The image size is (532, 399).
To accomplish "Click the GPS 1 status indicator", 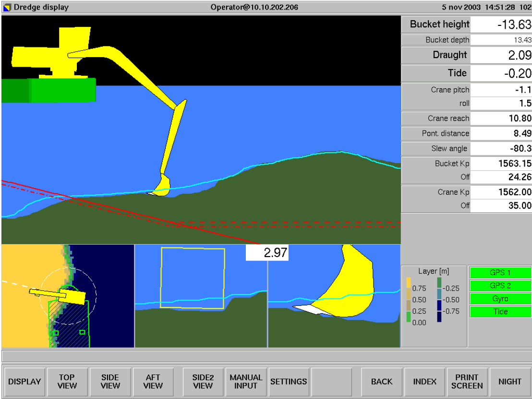I will tap(500, 272).
